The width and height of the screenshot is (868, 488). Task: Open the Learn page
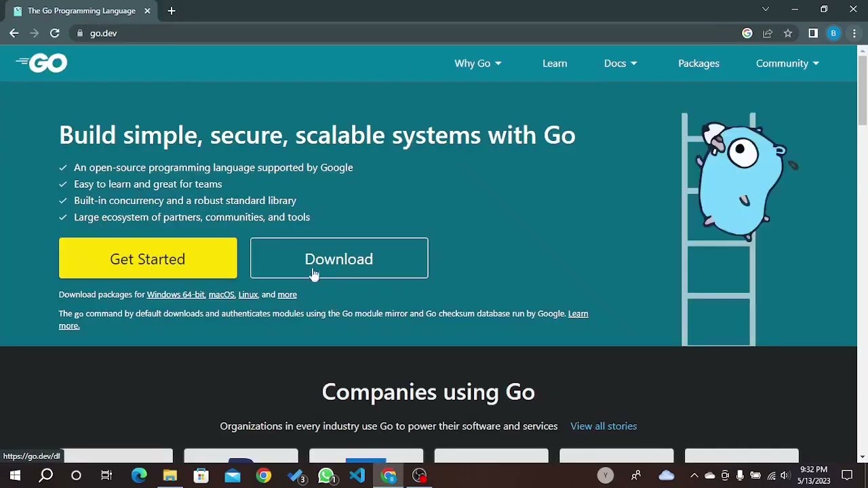point(555,63)
